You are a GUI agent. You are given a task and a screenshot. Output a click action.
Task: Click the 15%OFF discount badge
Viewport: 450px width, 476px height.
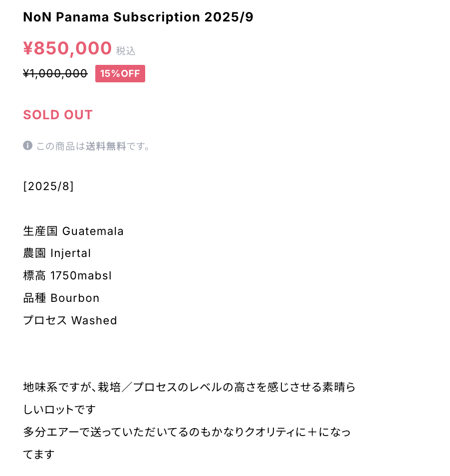[120, 73]
